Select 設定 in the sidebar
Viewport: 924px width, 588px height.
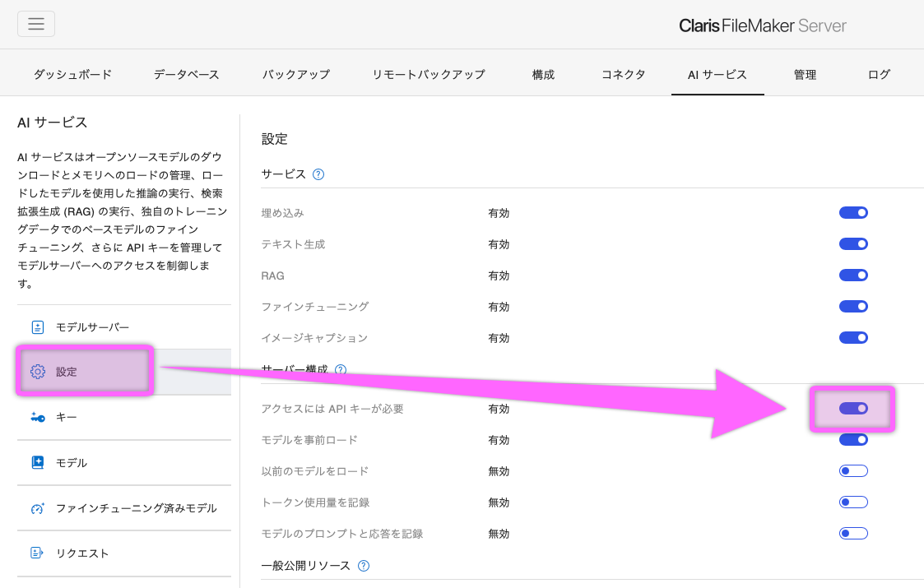coord(124,372)
